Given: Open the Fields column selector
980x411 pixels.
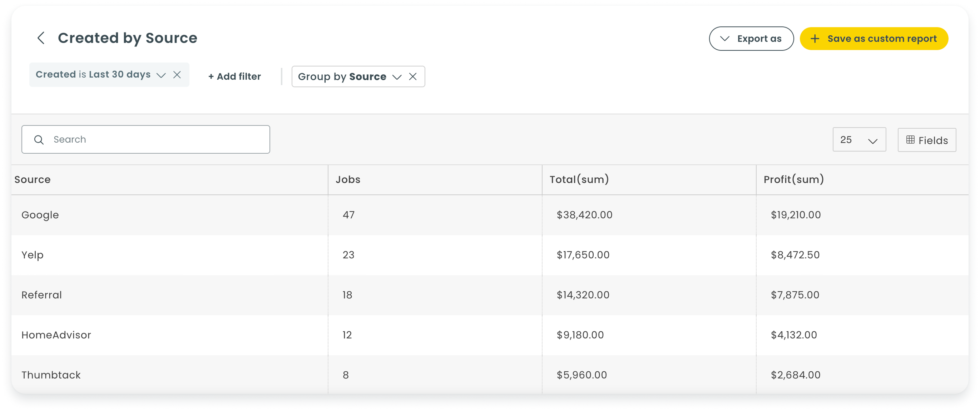Looking at the screenshot, I should (927, 140).
